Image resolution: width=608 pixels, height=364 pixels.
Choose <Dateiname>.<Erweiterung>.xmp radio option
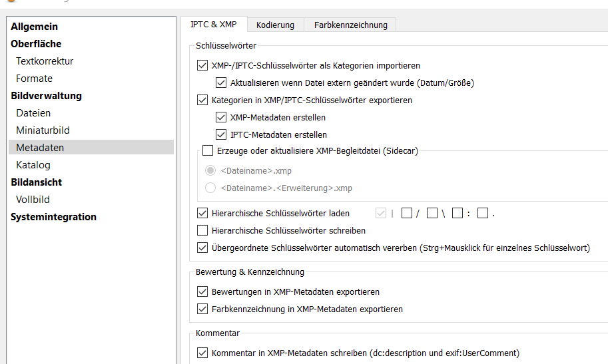(x=210, y=188)
